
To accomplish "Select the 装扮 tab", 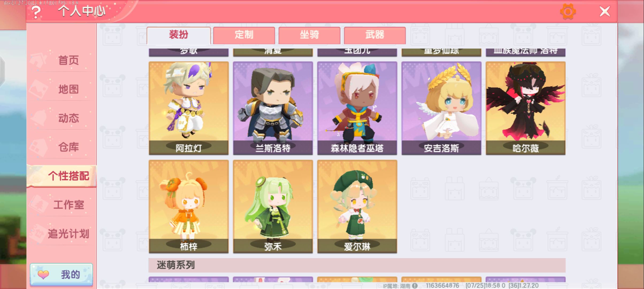I will 178,35.
